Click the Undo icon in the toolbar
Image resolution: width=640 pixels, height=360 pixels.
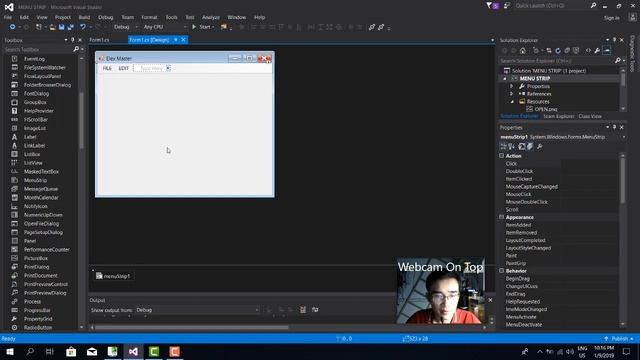[x=83, y=27]
